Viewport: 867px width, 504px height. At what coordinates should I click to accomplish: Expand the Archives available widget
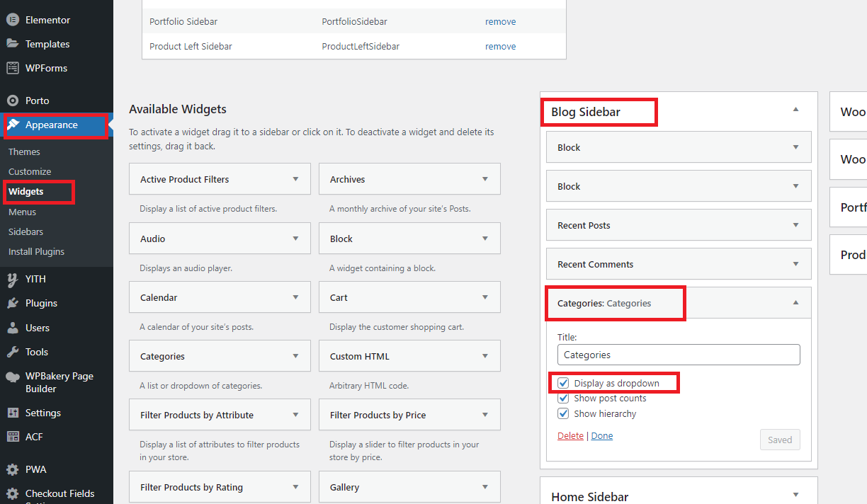tap(485, 179)
